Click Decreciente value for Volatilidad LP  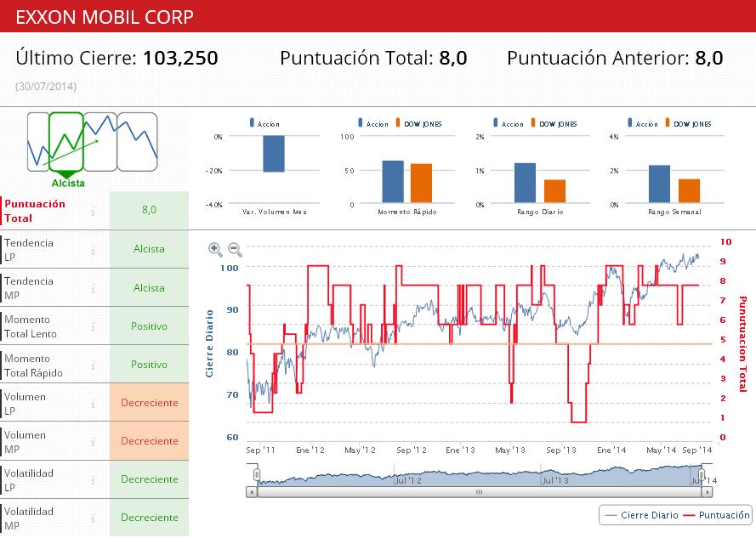click(x=149, y=479)
